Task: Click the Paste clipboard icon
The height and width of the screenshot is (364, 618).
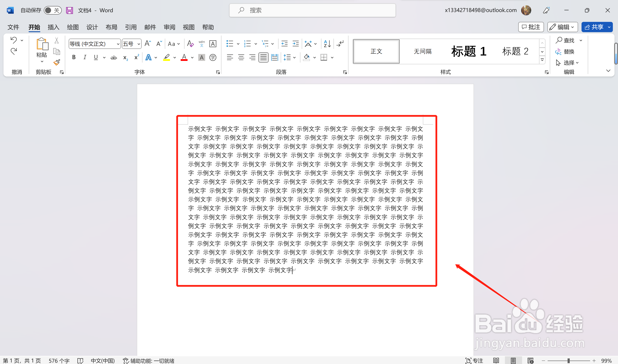Action: pos(42,44)
